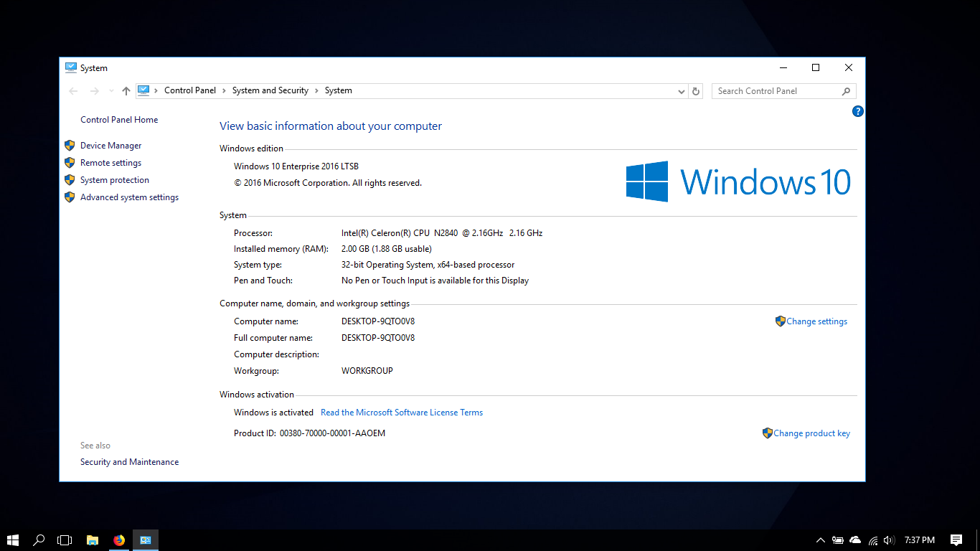980x551 pixels.
Task: Launch File Explorer from the taskbar
Action: coord(93,540)
